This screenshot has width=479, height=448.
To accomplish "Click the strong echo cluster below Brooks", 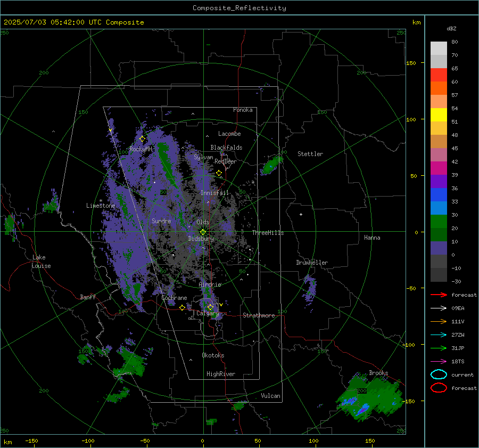I will click(370, 397).
